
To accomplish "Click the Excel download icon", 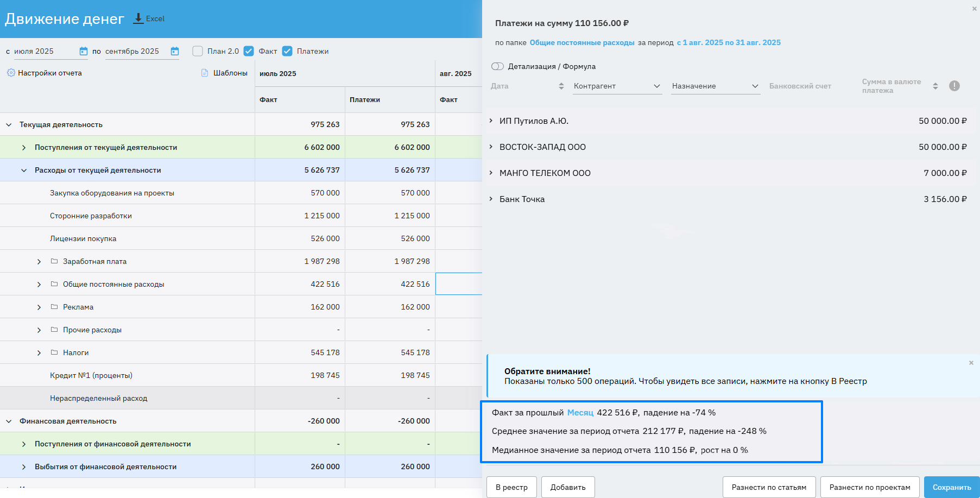I will click(138, 18).
